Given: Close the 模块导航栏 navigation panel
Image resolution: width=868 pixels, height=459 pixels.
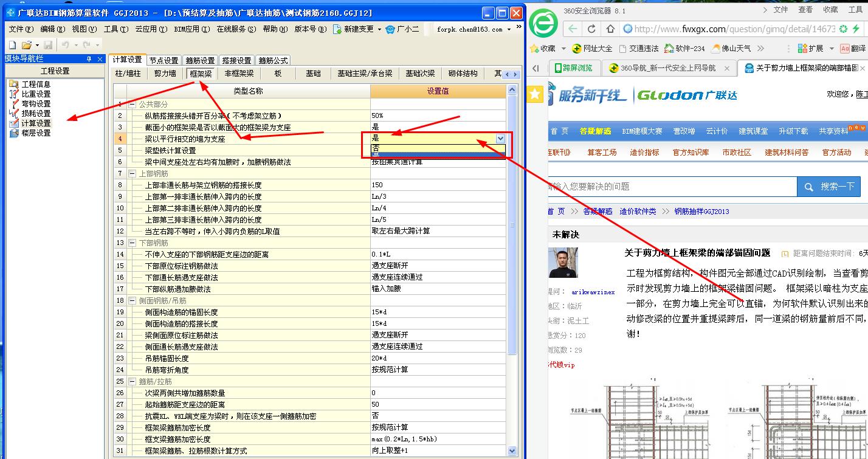Looking at the screenshot, I should coord(100,59).
